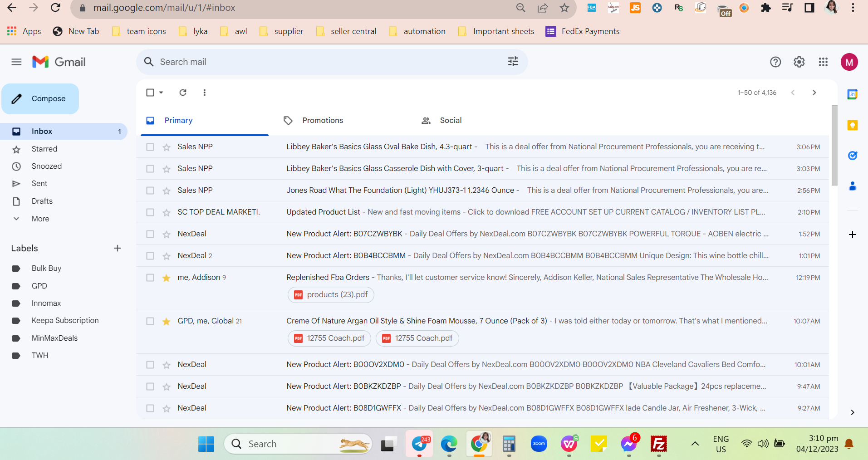Select the Jones Road Foundation email checkbox
Image resolution: width=868 pixels, height=460 pixels.
tap(150, 191)
